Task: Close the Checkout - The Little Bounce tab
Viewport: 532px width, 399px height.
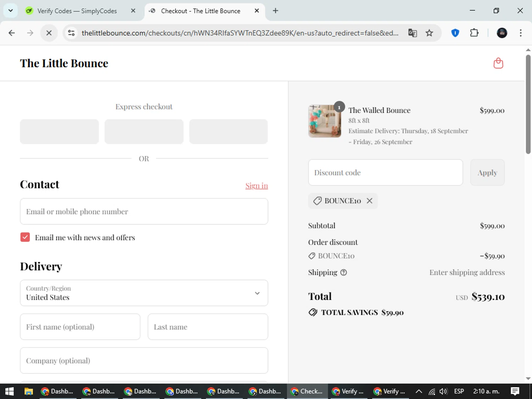Action: click(x=257, y=11)
